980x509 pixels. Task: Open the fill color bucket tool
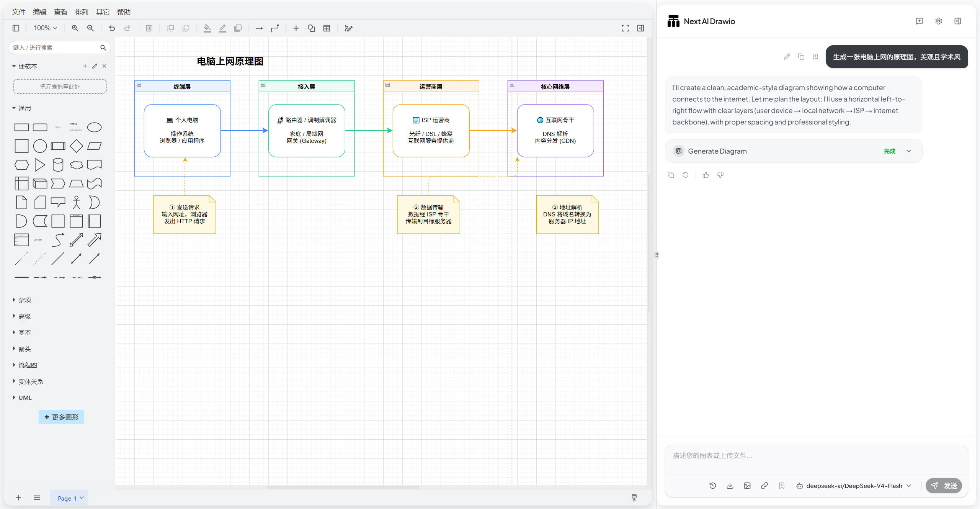coord(207,28)
